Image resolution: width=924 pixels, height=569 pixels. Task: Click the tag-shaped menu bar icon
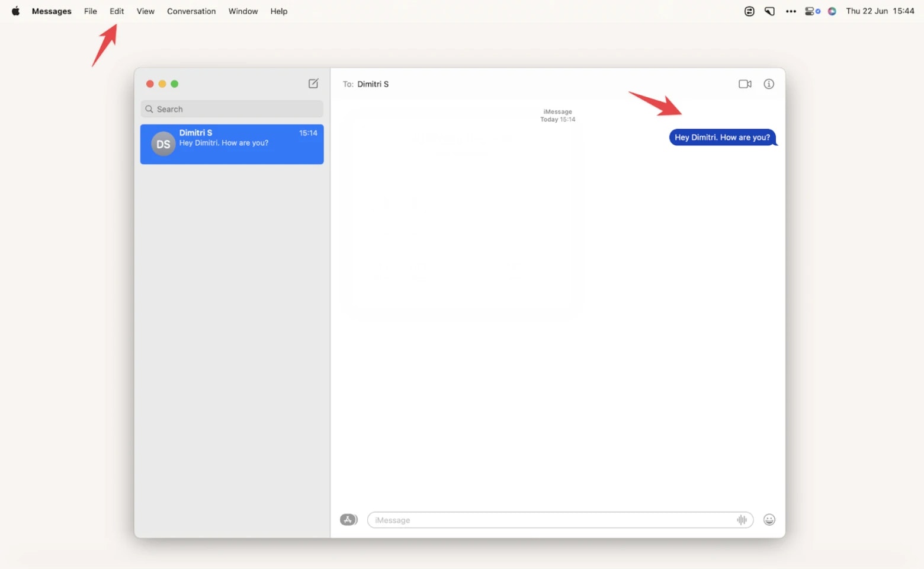769,11
